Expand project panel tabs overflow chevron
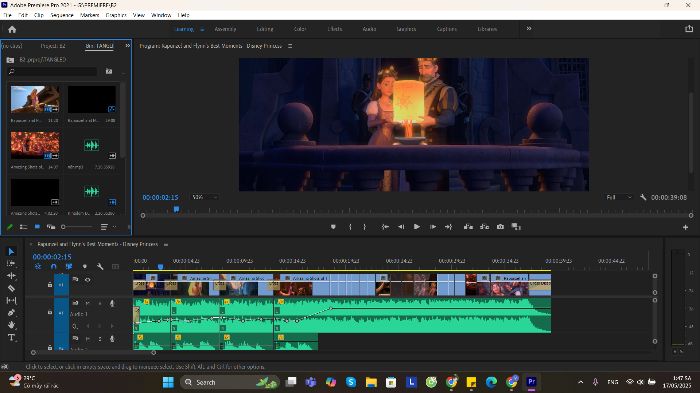Screen dimensions: 700x393 128,46
